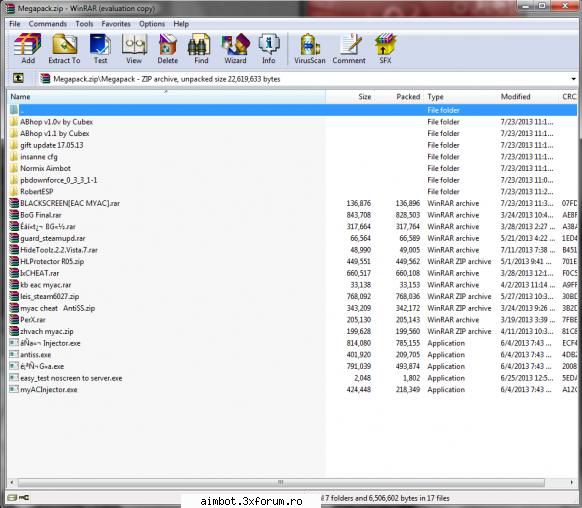582x508 pixels.
Task: Click the HLProtector R05.zip archive icon
Action: [14, 261]
